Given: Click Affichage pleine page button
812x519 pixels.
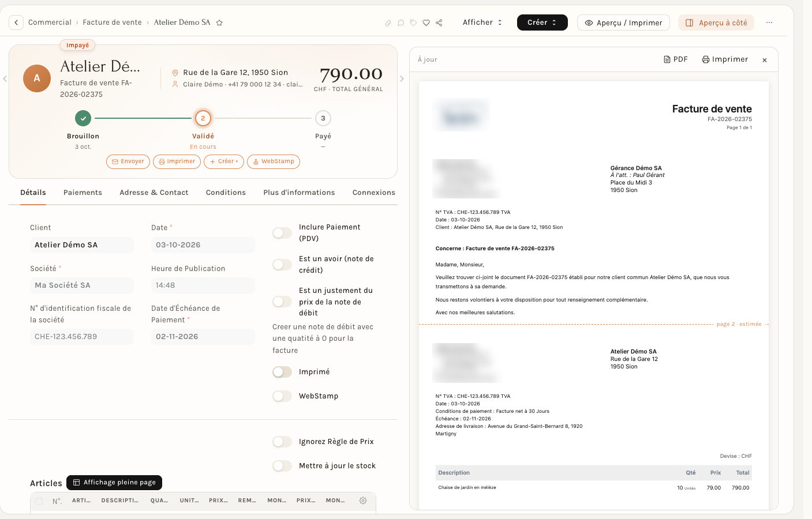Looking at the screenshot, I should pos(114,483).
